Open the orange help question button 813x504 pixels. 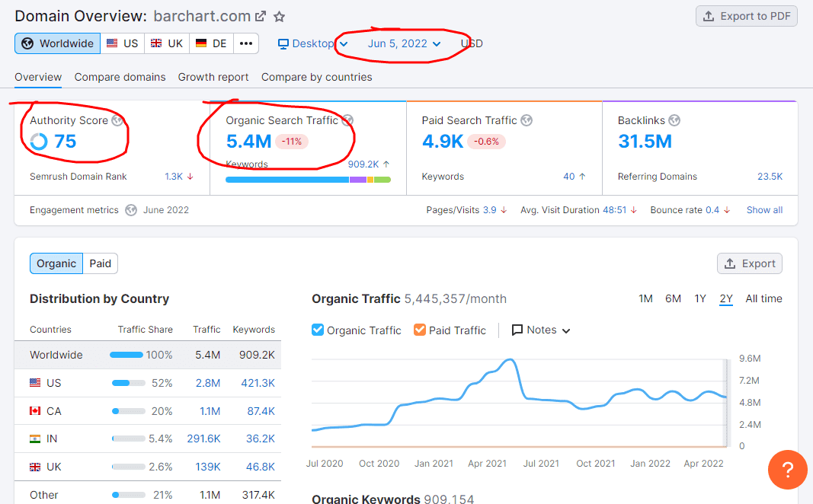tap(787, 470)
